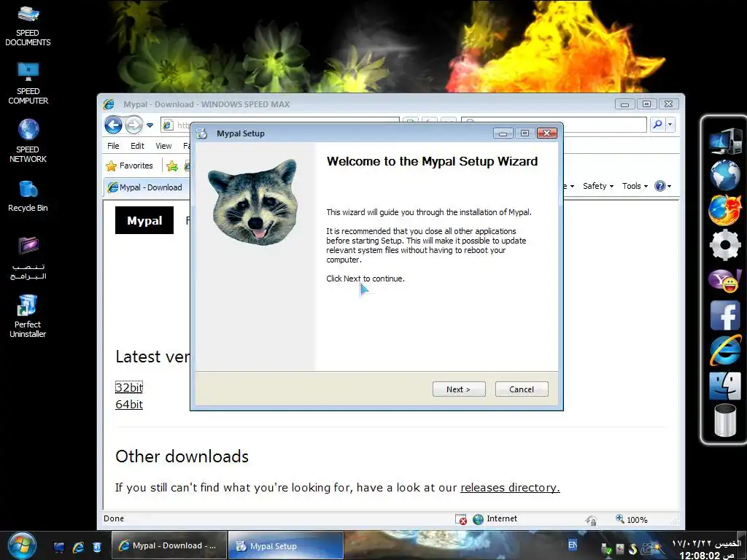This screenshot has height=560, width=747.
Task: Open SPEED DOCUMENTS desktop icon
Action: pos(28,26)
